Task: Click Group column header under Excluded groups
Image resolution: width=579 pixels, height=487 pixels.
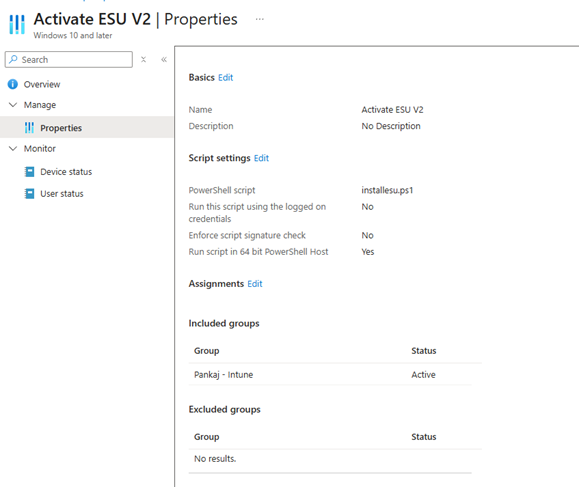Action: click(206, 437)
